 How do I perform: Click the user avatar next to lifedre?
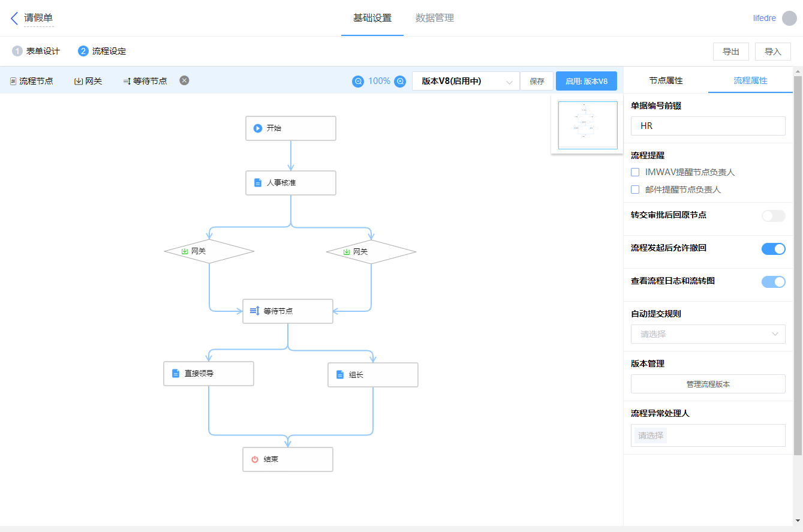click(x=789, y=18)
